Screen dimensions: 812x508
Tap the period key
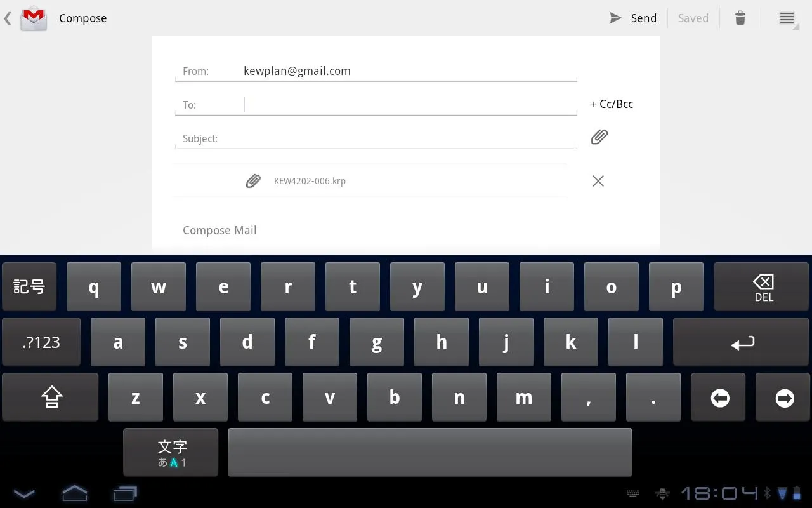(x=653, y=398)
